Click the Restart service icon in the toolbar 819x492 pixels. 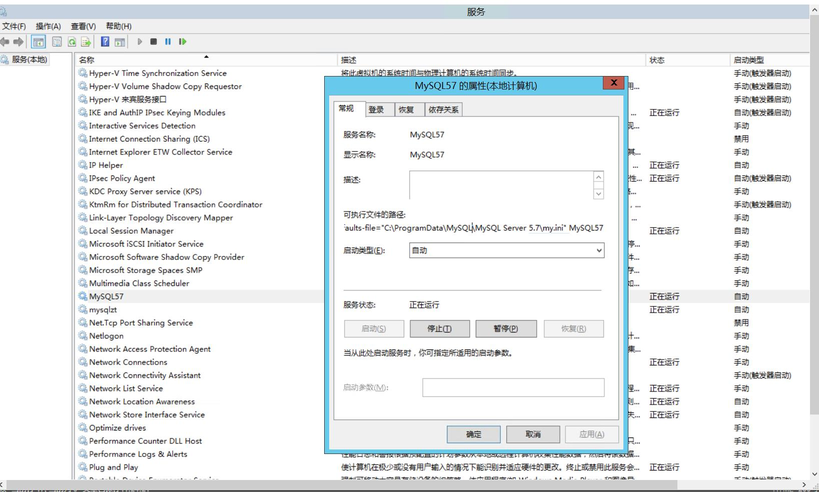tap(182, 41)
